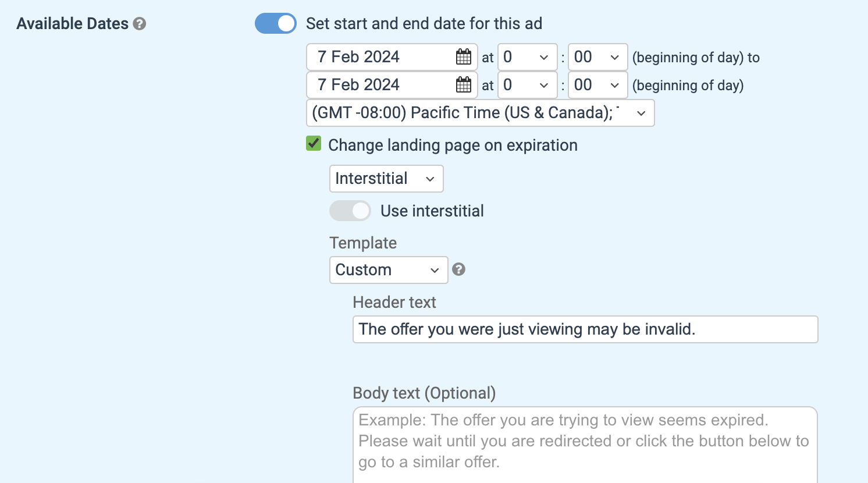Click the Body text textarea
This screenshot has height=483, width=868.
[585, 445]
